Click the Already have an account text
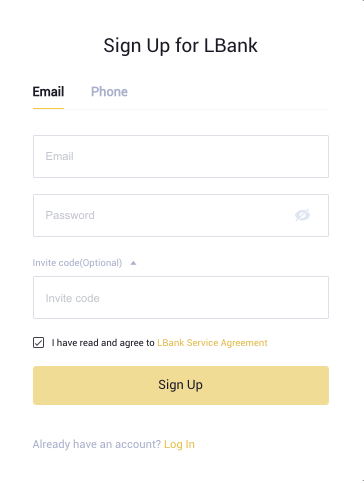 (x=97, y=444)
